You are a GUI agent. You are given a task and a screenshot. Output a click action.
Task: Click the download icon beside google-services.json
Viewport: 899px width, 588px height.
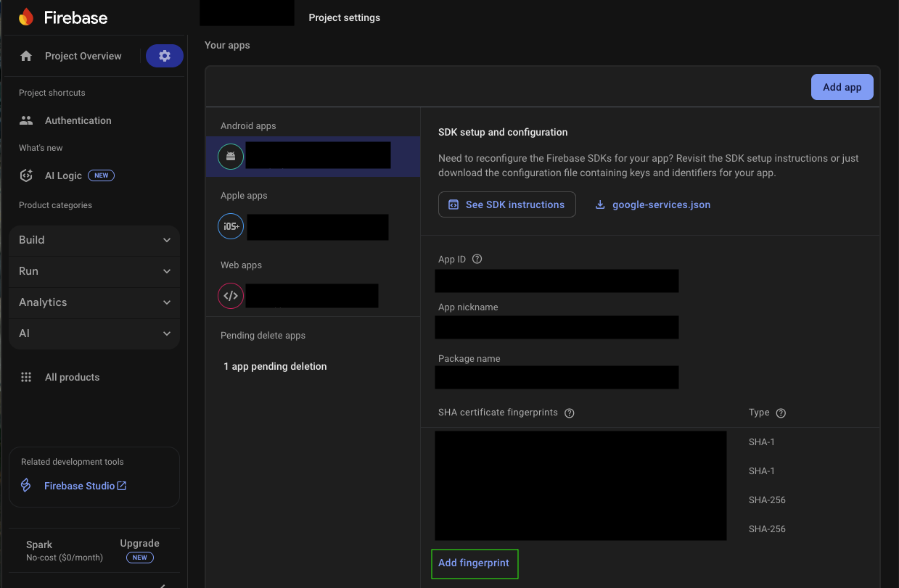pyautogui.click(x=599, y=204)
